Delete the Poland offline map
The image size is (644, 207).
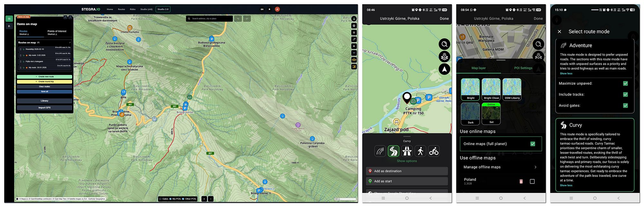pos(521,182)
